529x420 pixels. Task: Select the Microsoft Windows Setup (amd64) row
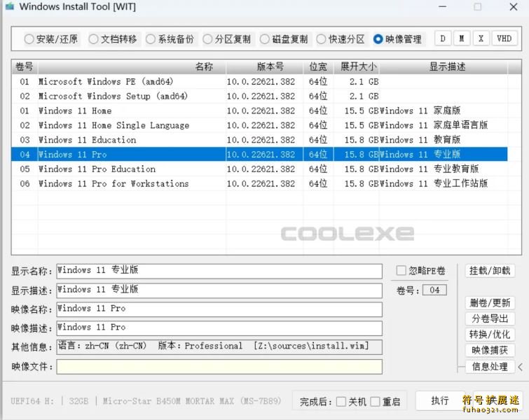[x=259, y=96]
